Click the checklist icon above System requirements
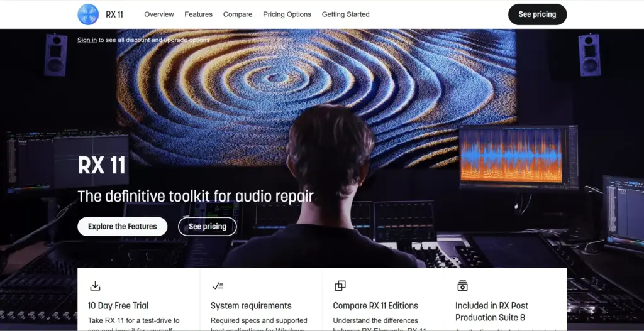The width and height of the screenshot is (644, 331). coord(218,286)
